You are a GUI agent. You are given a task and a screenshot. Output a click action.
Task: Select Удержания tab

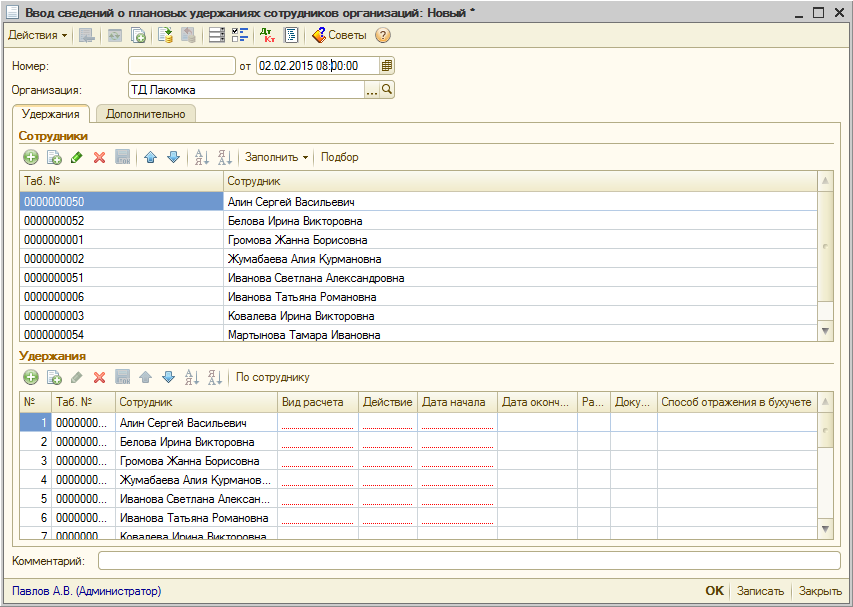(x=50, y=114)
